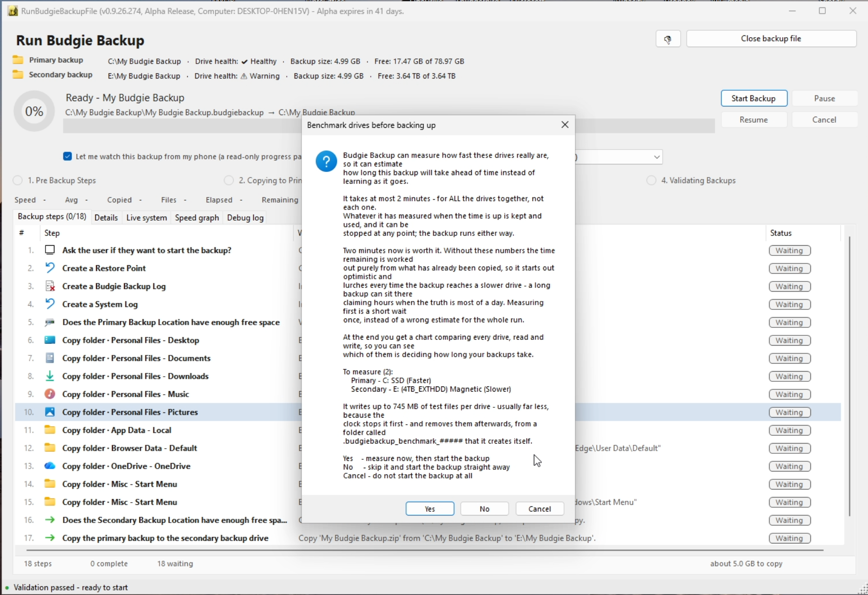This screenshot has width=868, height=595.
Task: Click the Documents step icon
Action: 50,358
